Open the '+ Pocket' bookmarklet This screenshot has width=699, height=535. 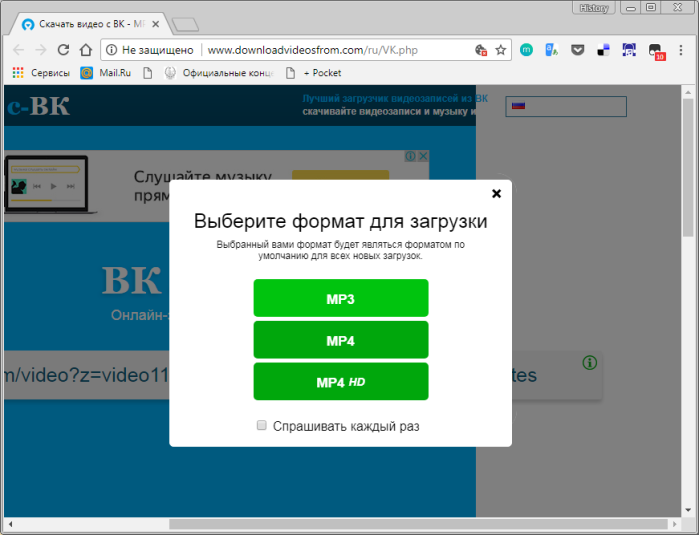313,73
